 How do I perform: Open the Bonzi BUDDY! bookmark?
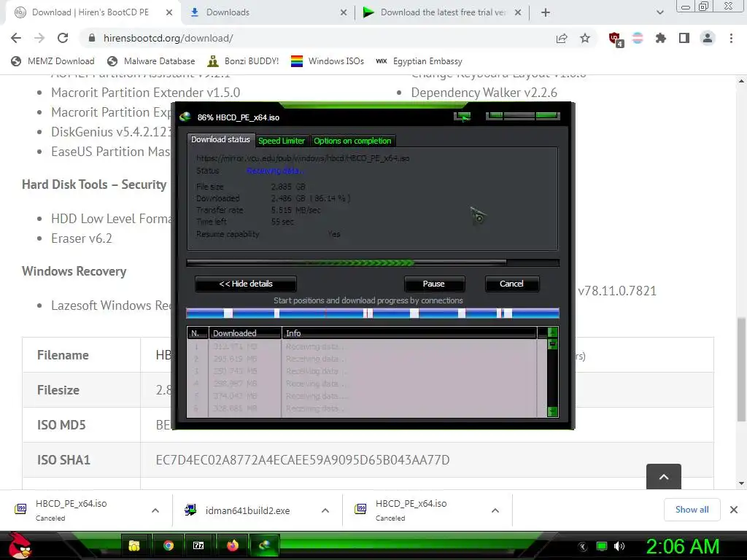click(x=243, y=61)
